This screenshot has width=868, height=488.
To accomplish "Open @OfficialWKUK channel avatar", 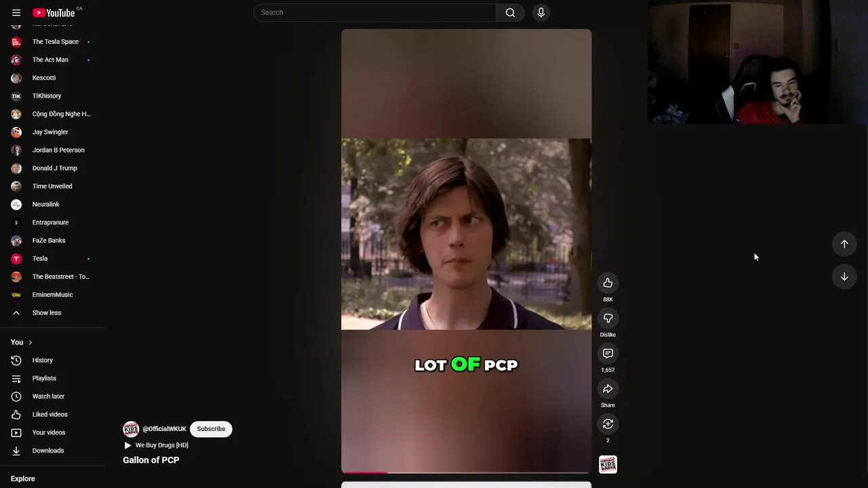I will pyautogui.click(x=131, y=429).
